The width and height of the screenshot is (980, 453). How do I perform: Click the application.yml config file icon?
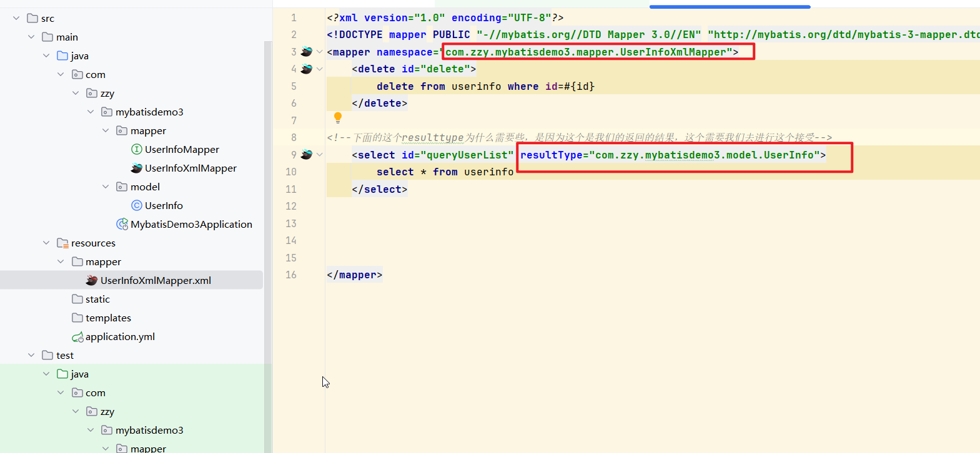77,337
